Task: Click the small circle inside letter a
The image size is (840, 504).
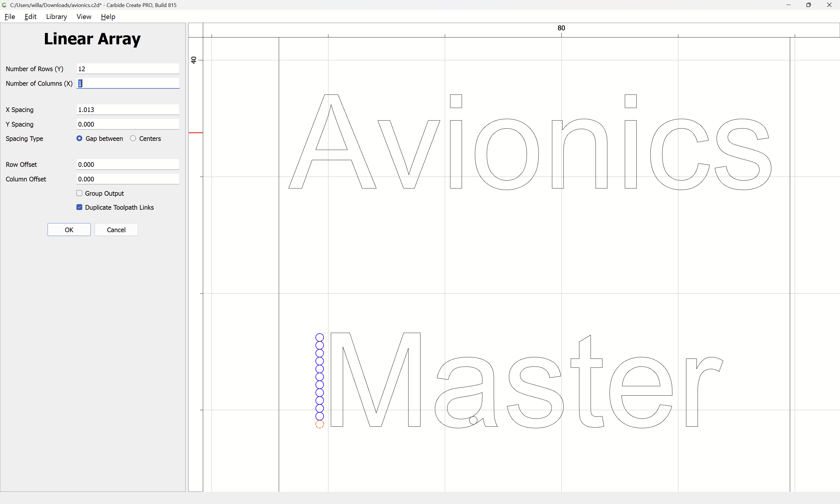Action: [473, 421]
